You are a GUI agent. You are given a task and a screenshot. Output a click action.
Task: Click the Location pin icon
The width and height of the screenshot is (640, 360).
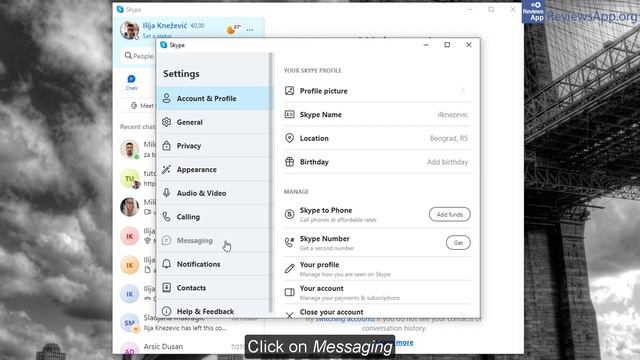click(x=289, y=138)
